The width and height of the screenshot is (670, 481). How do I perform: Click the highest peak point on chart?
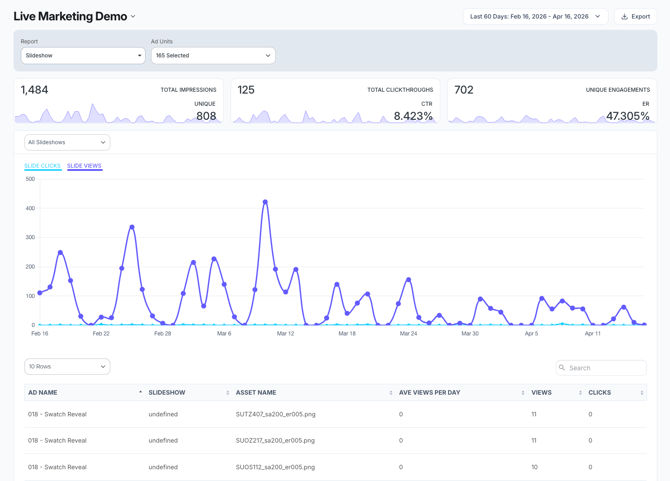(x=265, y=202)
